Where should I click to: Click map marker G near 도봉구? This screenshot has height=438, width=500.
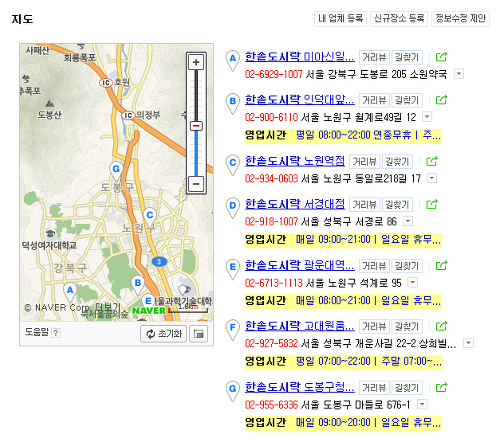pos(116,170)
